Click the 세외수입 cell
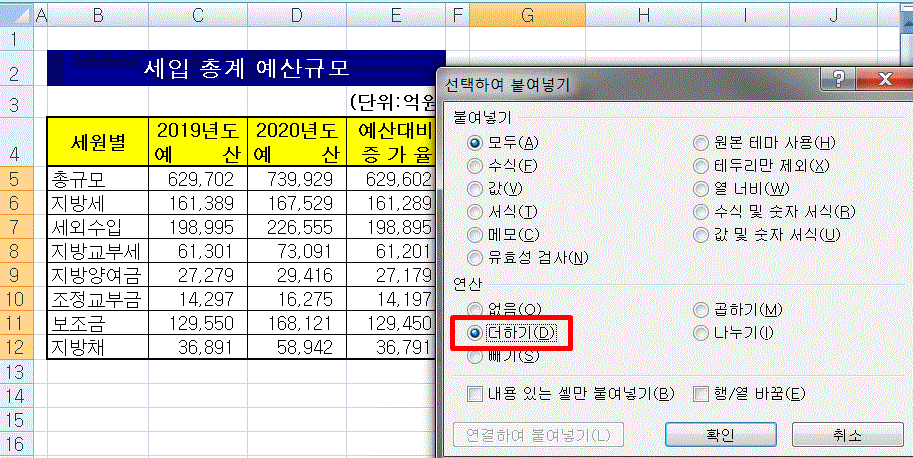 [x=98, y=227]
